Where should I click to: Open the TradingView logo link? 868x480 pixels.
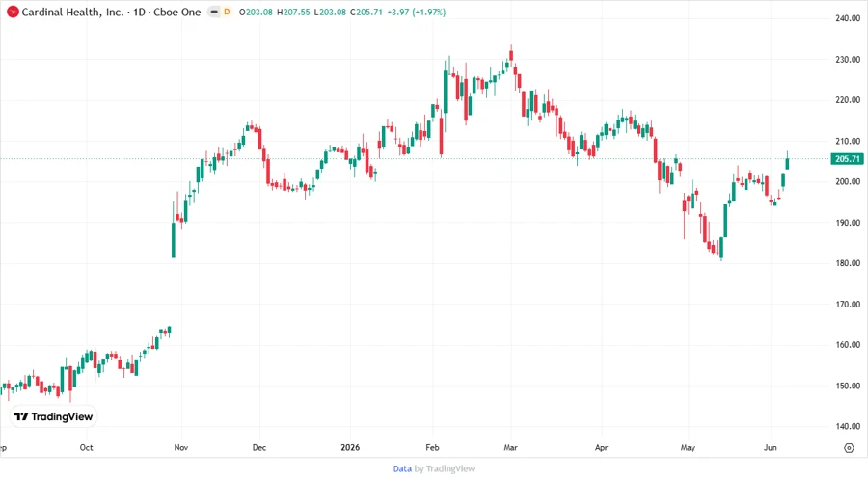coord(53,417)
